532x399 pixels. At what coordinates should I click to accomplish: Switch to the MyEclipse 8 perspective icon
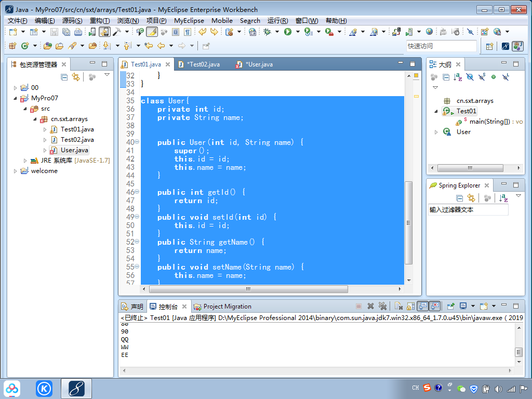click(x=505, y=46)
